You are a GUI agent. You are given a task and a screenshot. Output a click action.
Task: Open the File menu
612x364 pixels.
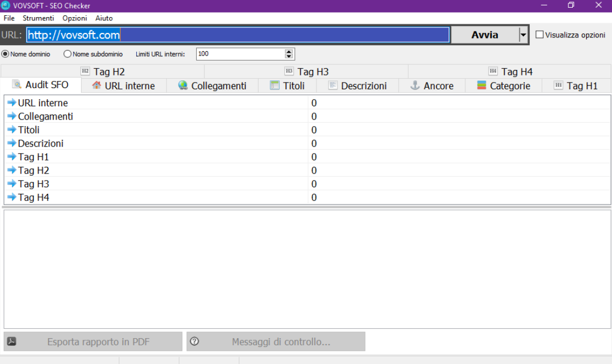click(x=9, y=18)
